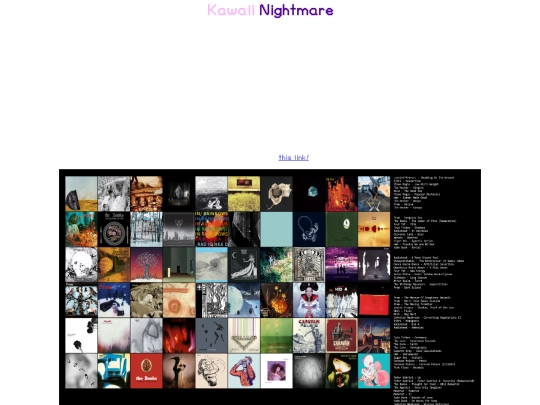This screenshot has height=405, width=540.
Task: Click the 'this link!' hyperlink
Action: pos(293,157)
